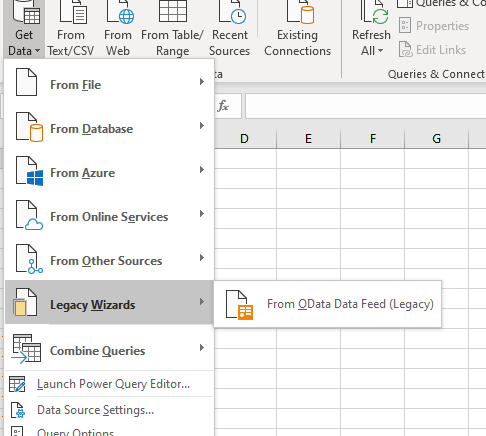Expand the From Database submenu arrow
This screenshot has height=436, width=486.
coord(202,126)
